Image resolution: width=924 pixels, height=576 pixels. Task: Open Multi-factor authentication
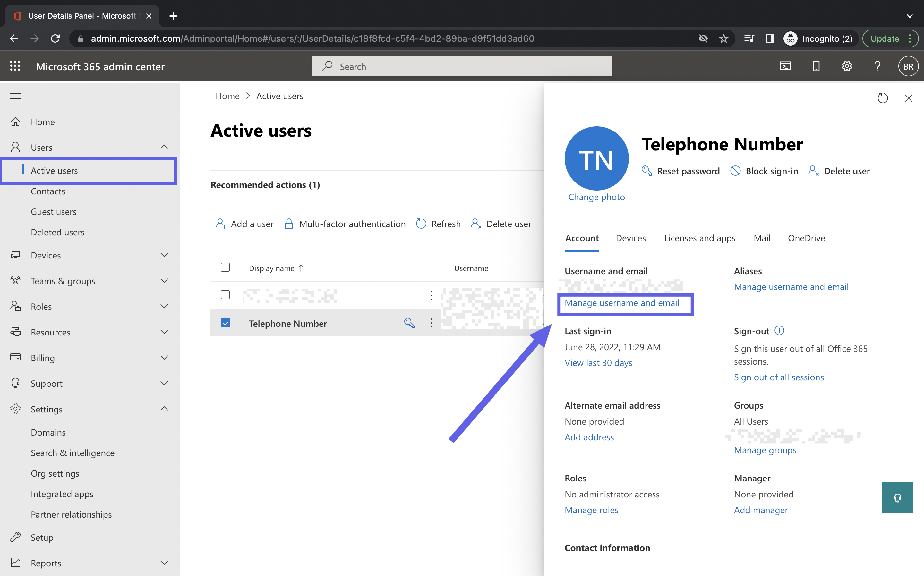(x=345, y=224)
